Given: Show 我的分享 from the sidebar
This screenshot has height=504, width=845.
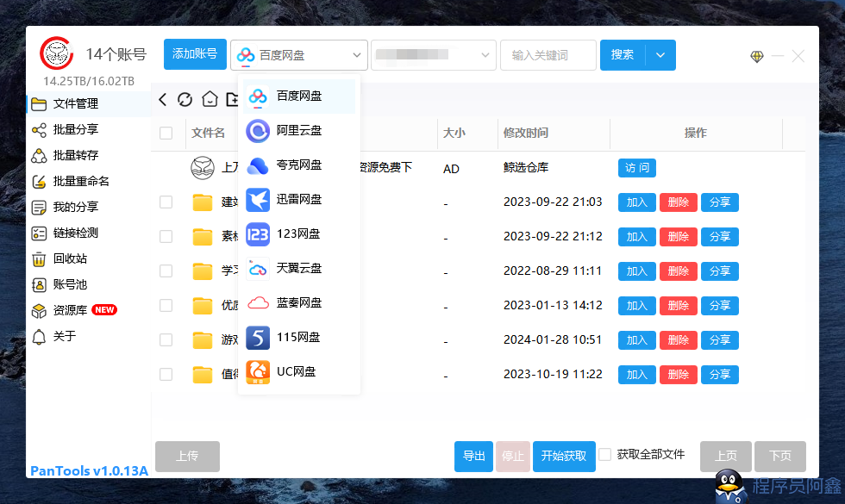Looking at the screenshot, I should click(x=89, y=208).
